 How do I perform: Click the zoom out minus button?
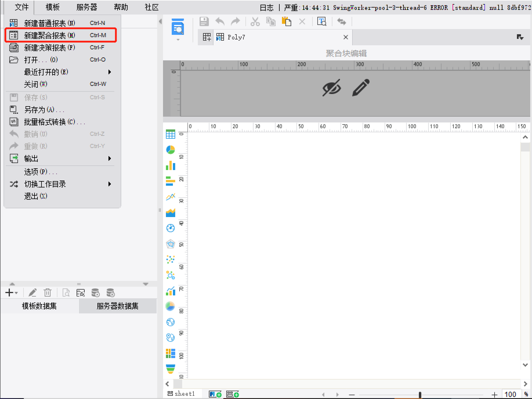click(352, 394)
